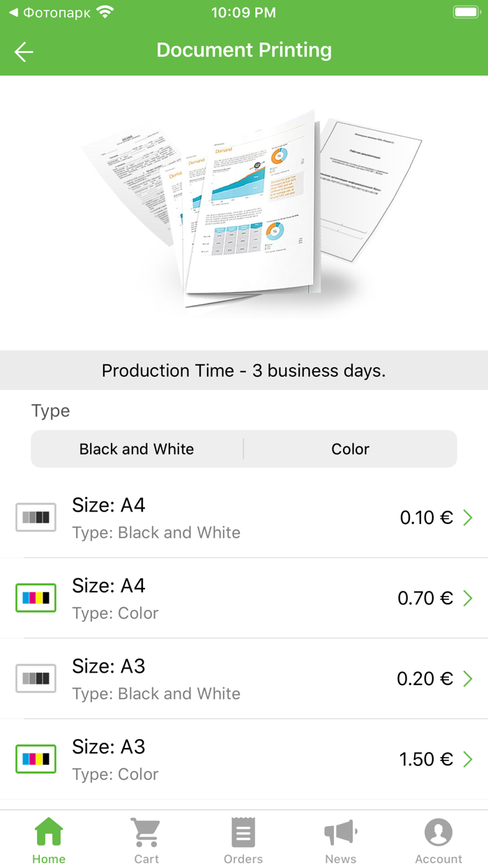Expand the A3 Color row chevron

tap(469, 759)
